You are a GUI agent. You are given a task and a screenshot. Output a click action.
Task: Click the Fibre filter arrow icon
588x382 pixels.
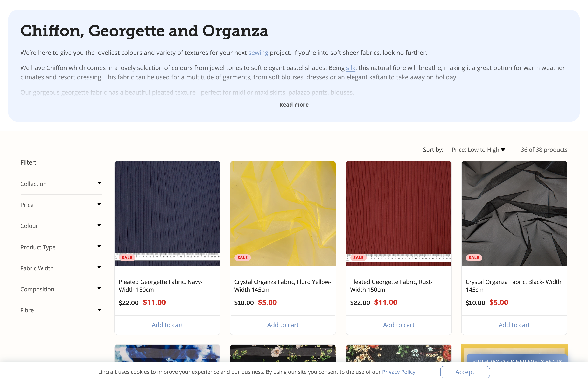tap(99, 310)
